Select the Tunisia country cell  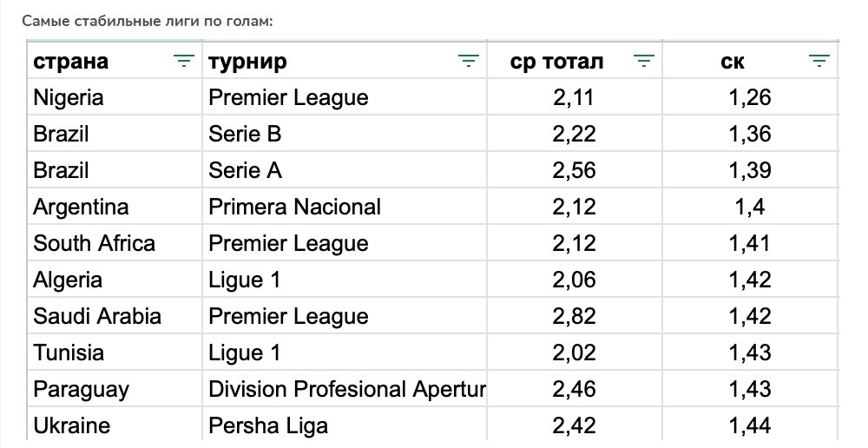pyautogui.click(x=69, y=353)
